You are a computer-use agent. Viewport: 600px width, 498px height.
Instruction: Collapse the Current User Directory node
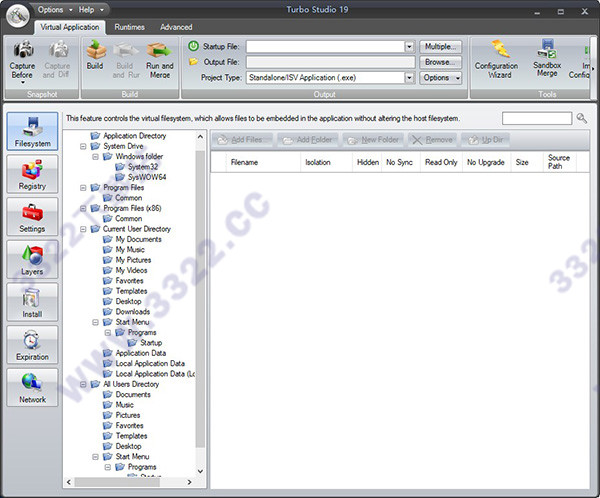(x=84, y=229)
